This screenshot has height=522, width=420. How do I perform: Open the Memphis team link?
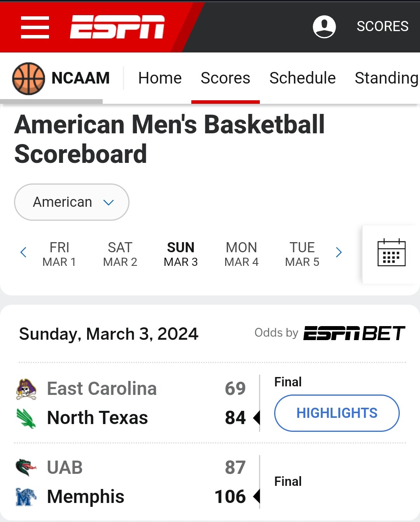pos(86,497)
